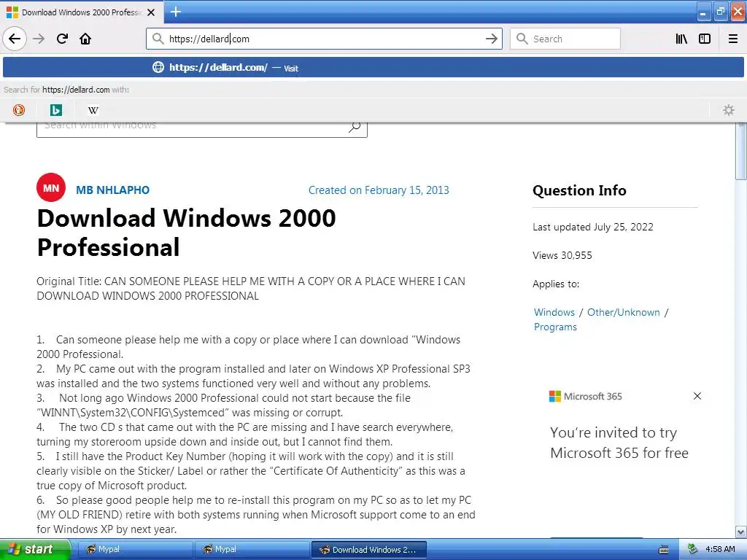Click the Search magnifier in the browser Search box
This screenshot has width=747, height=560.
pos(522,39)
